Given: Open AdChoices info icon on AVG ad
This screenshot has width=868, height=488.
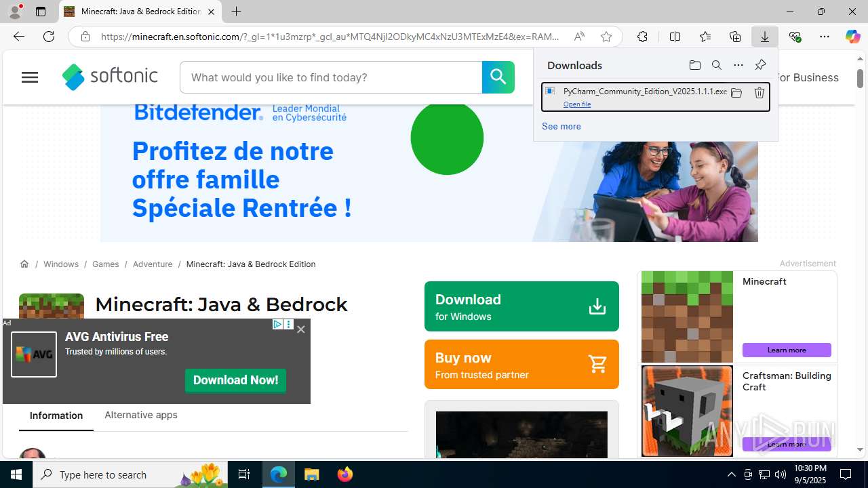Looking at the screenshot, I should (277, 325).
